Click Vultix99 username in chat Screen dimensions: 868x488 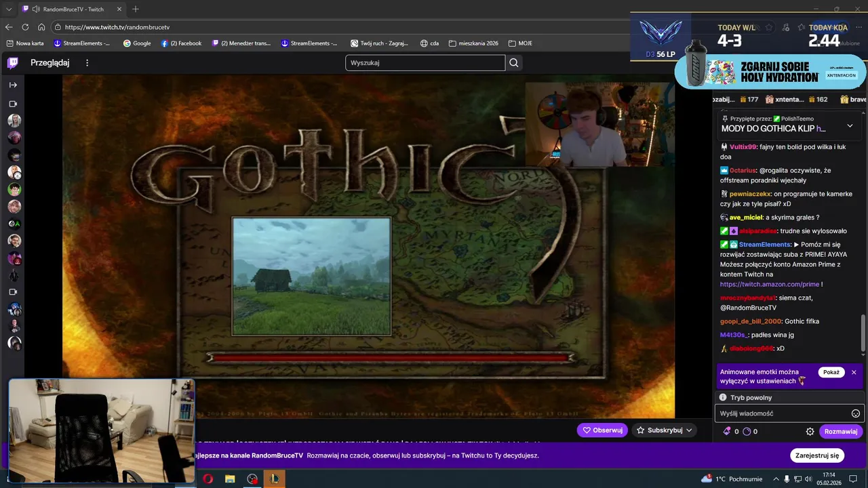(743, 147)
